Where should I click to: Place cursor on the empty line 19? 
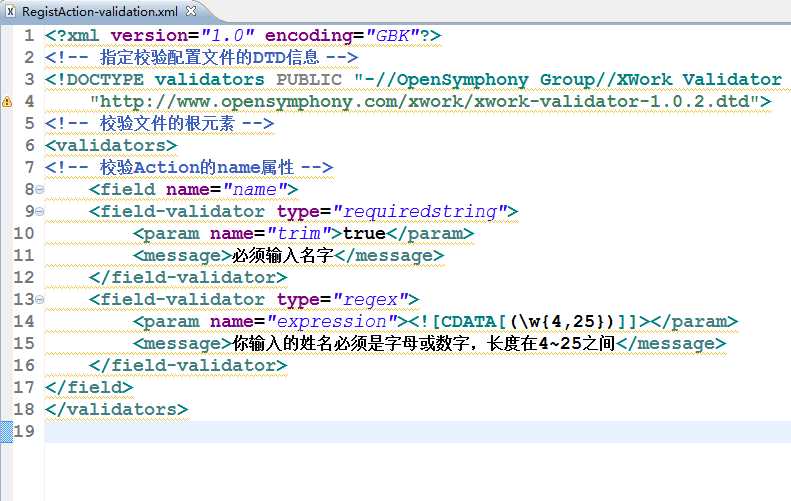[x=400, y=431]
